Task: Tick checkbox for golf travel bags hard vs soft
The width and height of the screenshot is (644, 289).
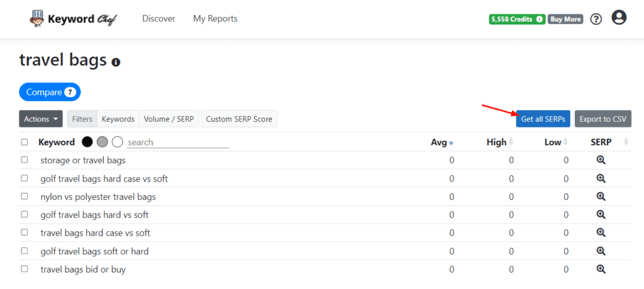Action: pyautogui.click(x=25, y=215)
